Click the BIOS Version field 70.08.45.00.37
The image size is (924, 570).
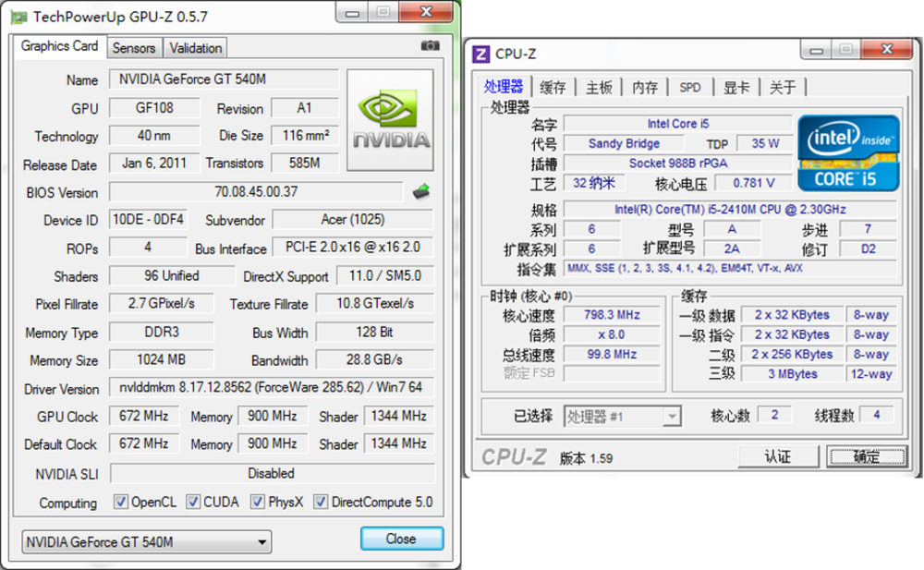point(256,191)
